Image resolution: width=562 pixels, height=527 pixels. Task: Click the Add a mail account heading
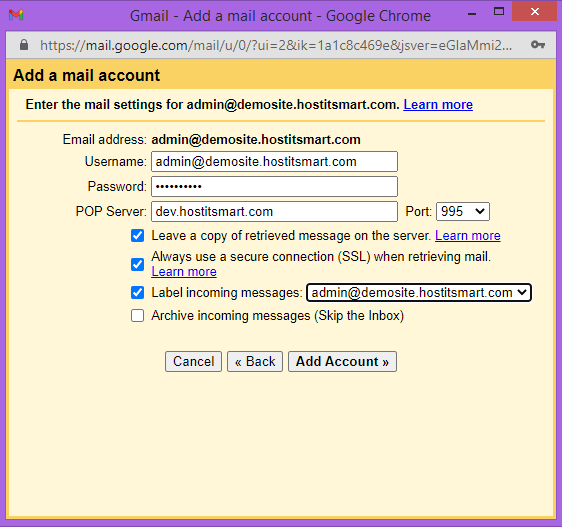click(x=86, y=75)
